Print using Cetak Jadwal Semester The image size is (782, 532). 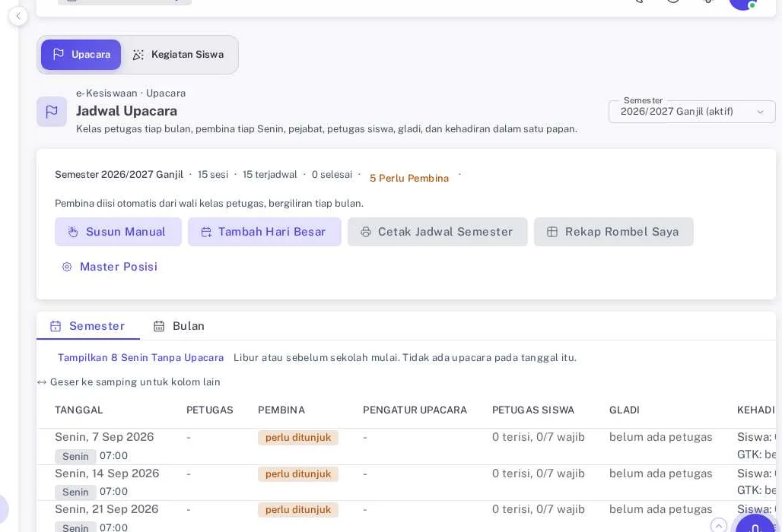437,232
